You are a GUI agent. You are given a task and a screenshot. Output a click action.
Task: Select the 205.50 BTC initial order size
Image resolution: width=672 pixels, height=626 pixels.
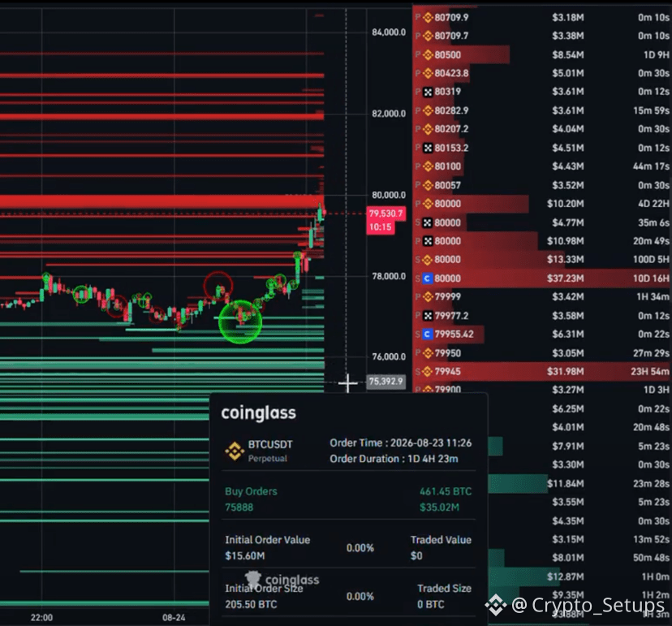251,604
